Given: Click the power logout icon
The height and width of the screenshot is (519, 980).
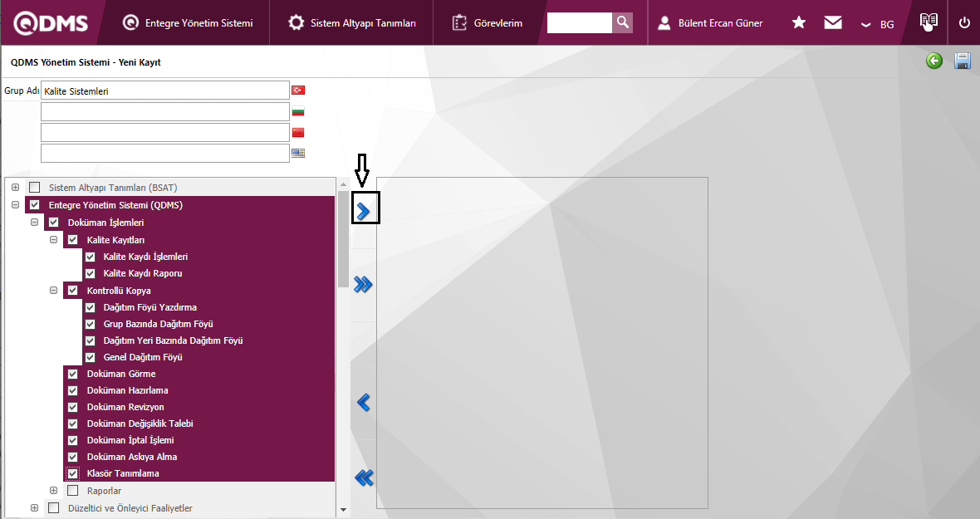Looking at the screenshot, I should tap(963, 23).
